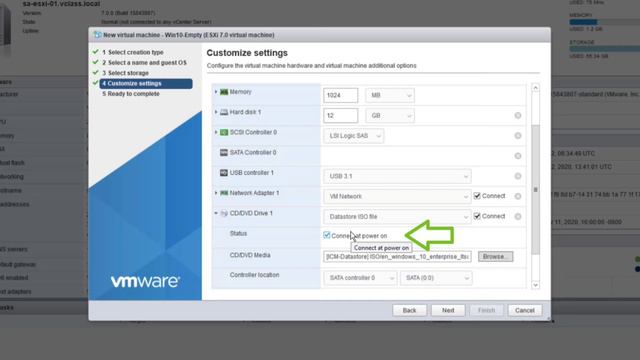The height and width of the screenshot is (360, 640).
Task: Remove Hard disk 1 with its delete icon
Action: (x=518, y=116)
